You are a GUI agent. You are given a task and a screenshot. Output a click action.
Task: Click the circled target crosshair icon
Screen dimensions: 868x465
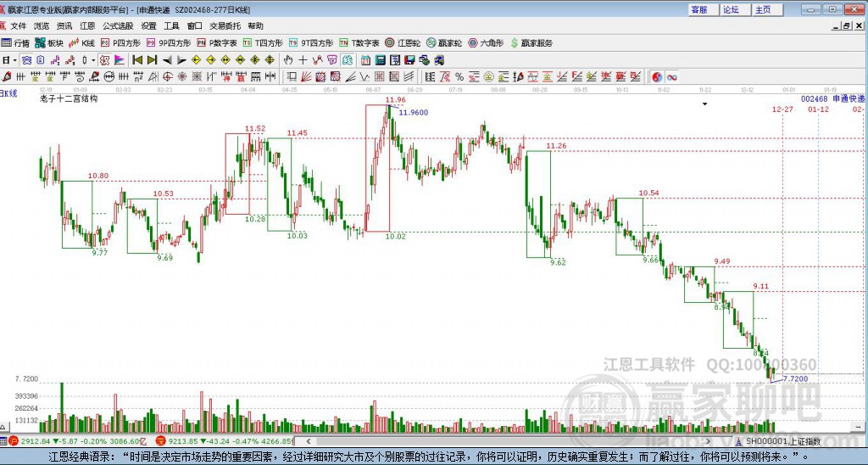pos(168,76)
